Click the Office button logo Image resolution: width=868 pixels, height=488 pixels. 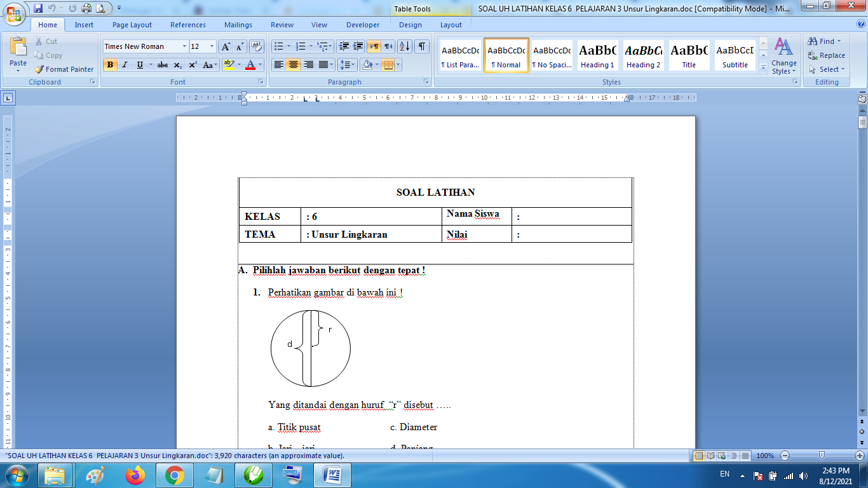click(x=14, y=13)
